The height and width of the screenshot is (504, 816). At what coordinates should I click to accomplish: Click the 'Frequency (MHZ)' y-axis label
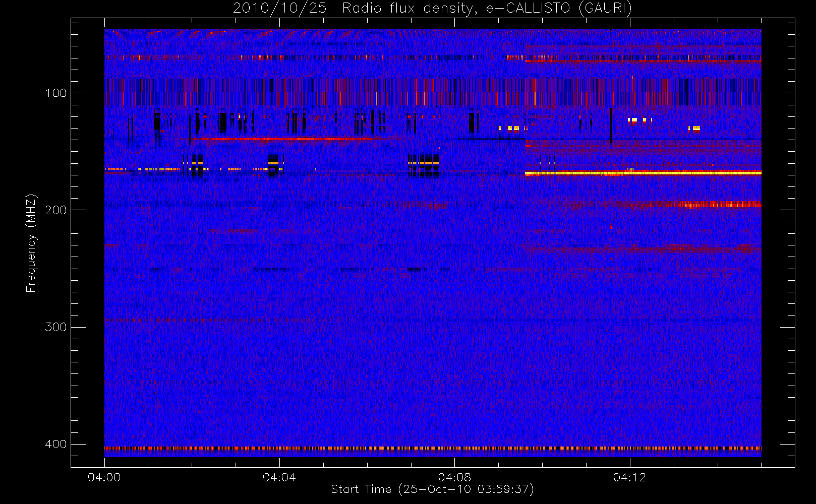coord(31,243)
